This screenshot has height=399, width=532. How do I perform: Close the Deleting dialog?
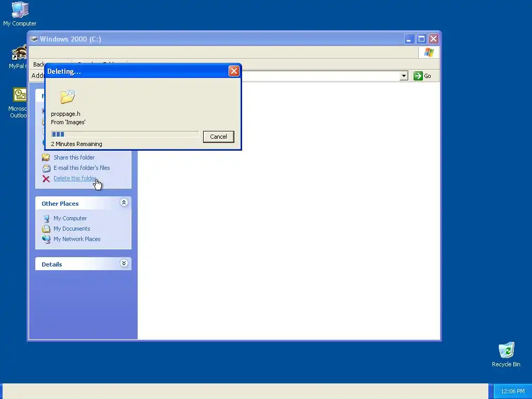(234, 71)
